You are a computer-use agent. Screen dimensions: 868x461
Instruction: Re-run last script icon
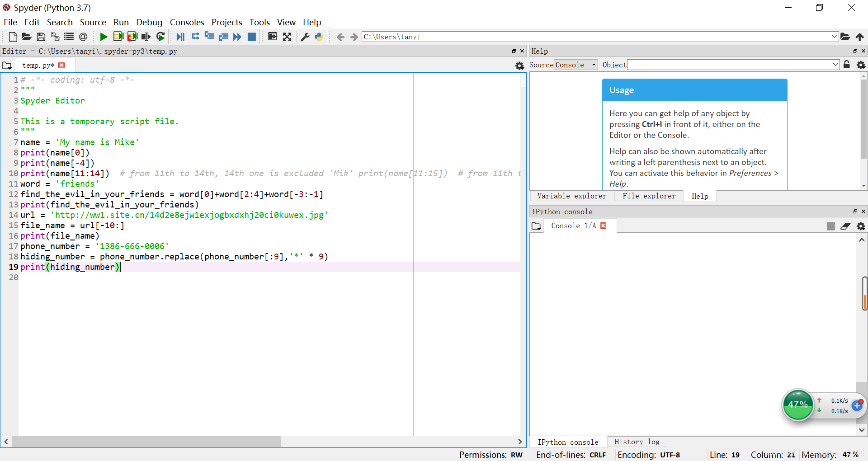160,37
